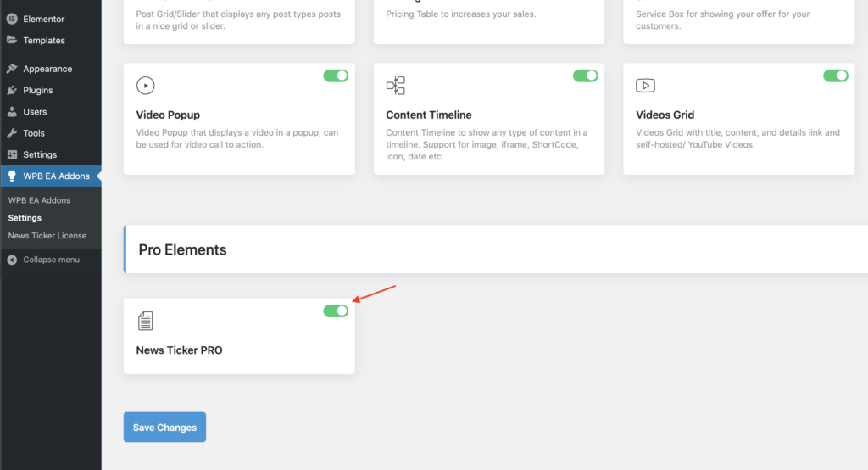This screenshot has width=868, height=470.
Task: Click the 'Service Box for showing your offer' text
Action: pos(722,20)
